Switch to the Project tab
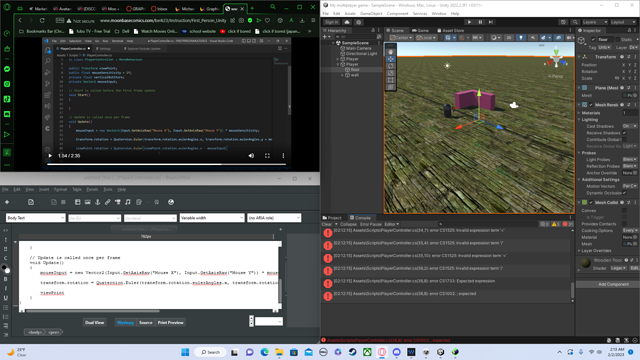640x360 pixels. (x=332, y=218)
